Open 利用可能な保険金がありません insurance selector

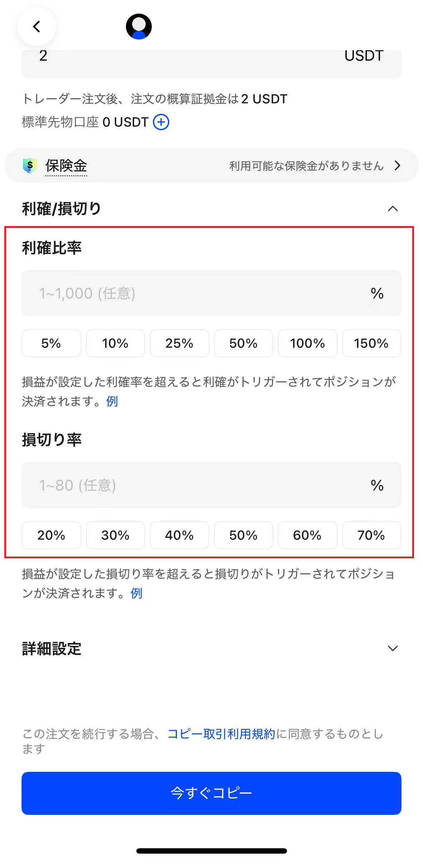(306, 166)
